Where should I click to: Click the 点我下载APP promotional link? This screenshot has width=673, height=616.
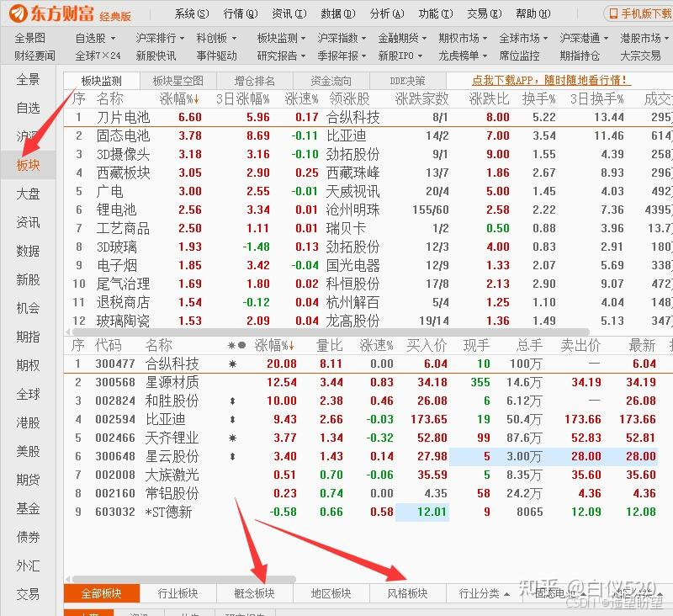point(551,80)
